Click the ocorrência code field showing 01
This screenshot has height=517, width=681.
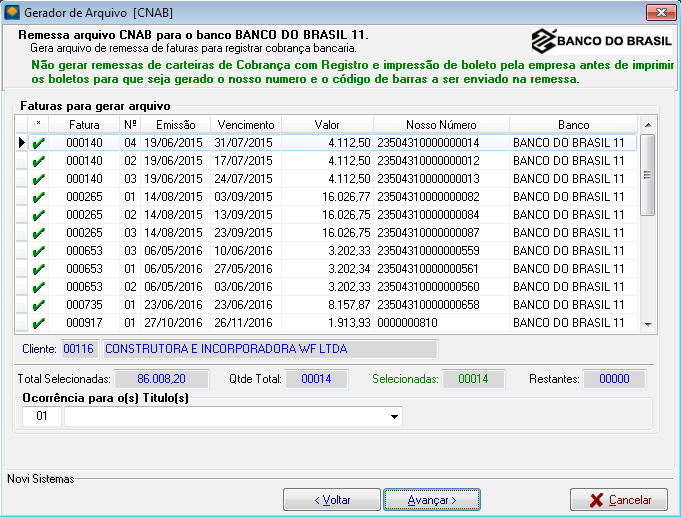point(42,416)
